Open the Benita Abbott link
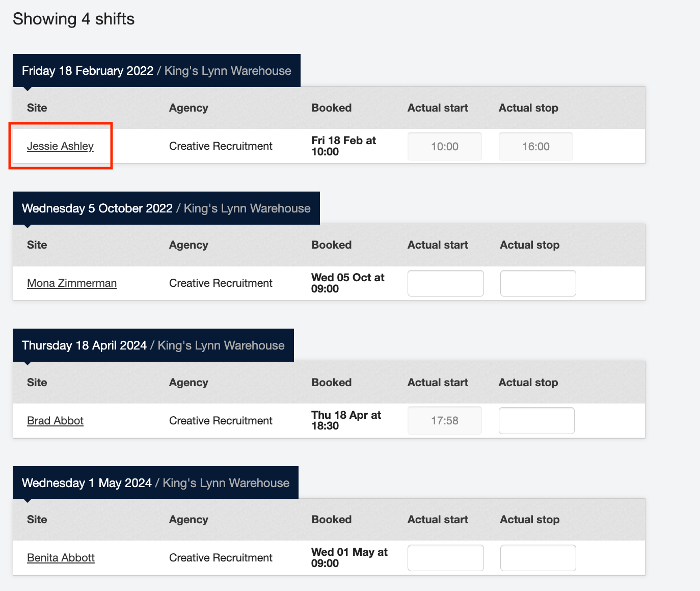This screenshot has height=591, width=700. point(61,558)
